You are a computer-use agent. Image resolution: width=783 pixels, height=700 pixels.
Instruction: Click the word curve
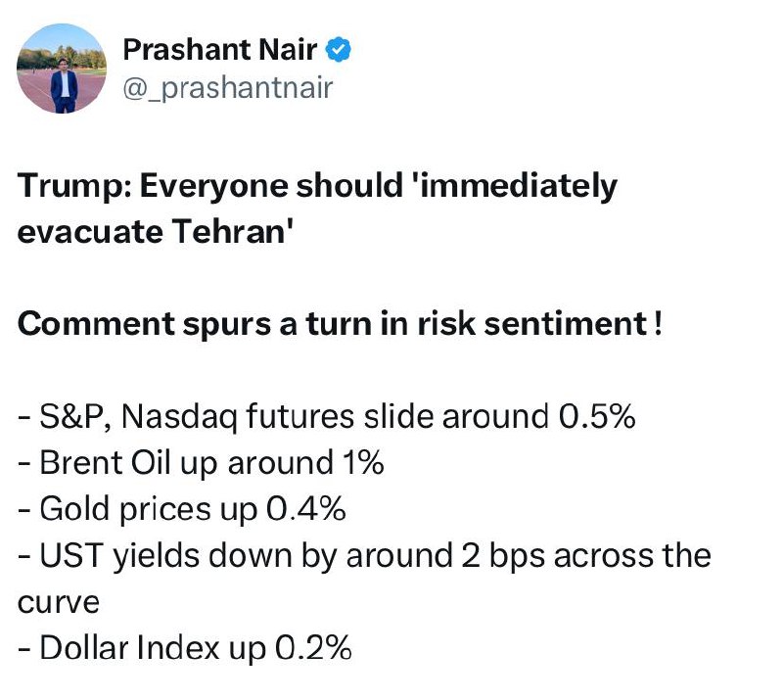(59, 602)
